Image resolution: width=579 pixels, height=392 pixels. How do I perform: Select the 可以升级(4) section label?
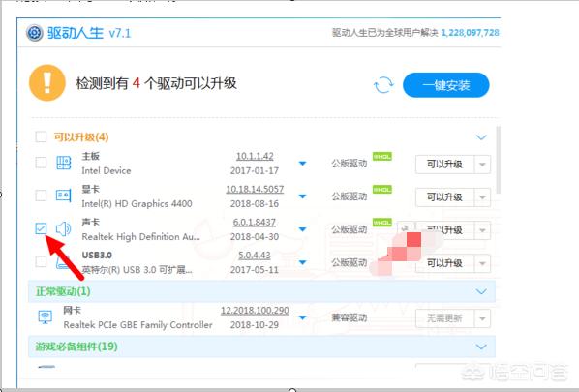[x=81, y=136]
